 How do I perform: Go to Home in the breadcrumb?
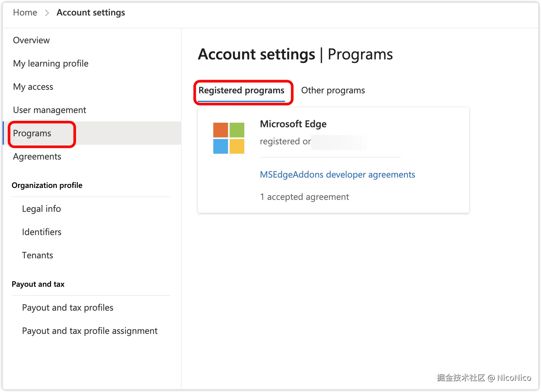pos(25,13)
